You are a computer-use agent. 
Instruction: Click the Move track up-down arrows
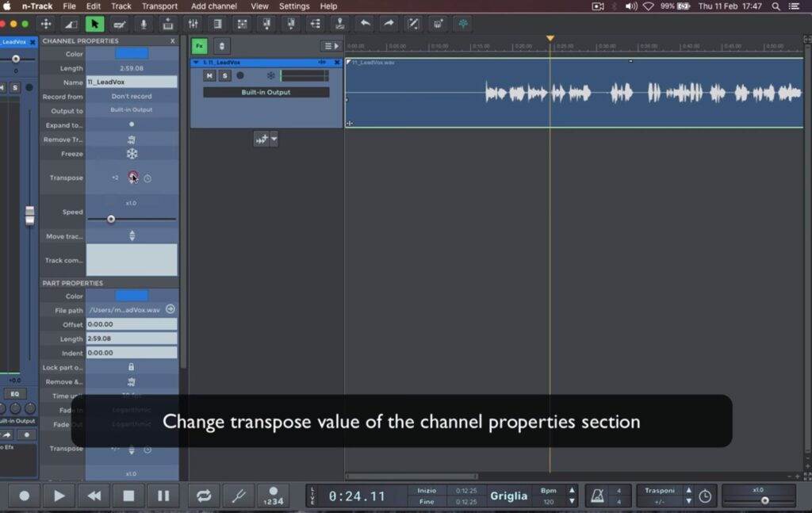click(x=132, y=236)
